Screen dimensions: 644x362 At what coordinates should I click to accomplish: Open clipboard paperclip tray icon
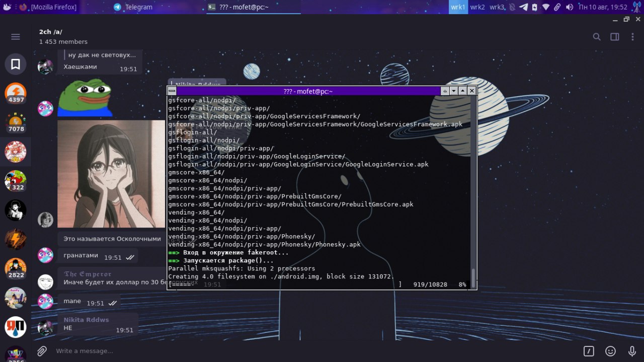tap(557, 7)
